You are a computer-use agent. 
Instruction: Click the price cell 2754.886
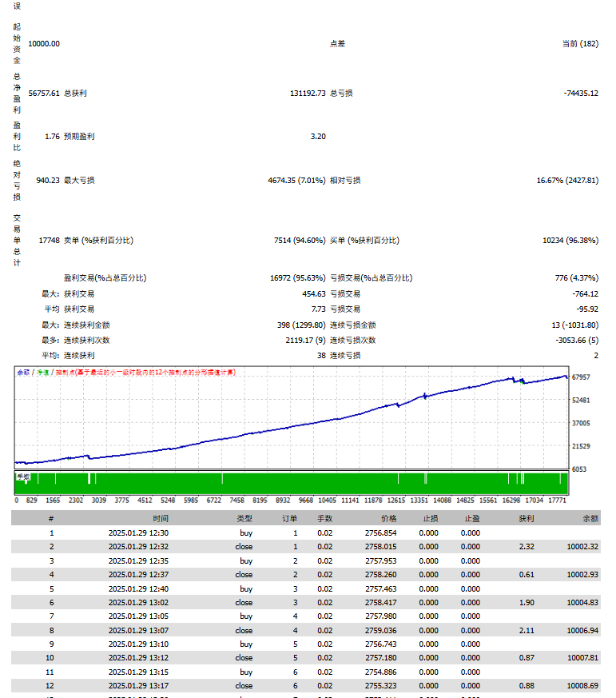tap(381, 672)
